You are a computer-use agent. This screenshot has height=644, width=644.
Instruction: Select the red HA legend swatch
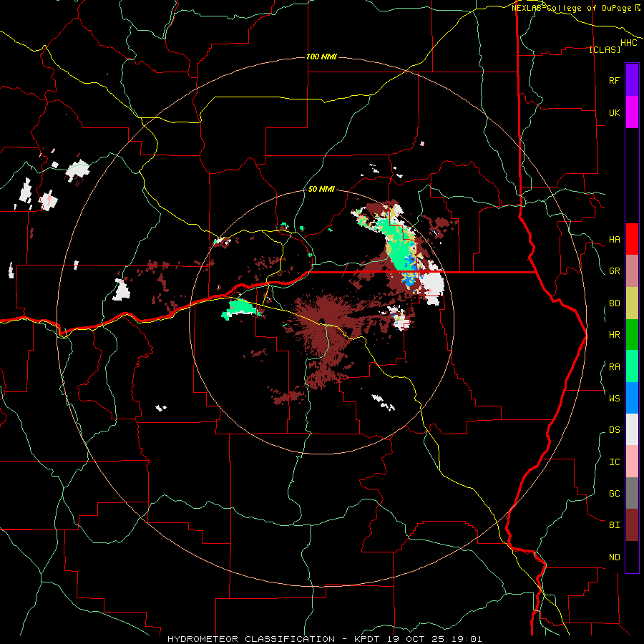pyautogui.click(x=632, y=239)
